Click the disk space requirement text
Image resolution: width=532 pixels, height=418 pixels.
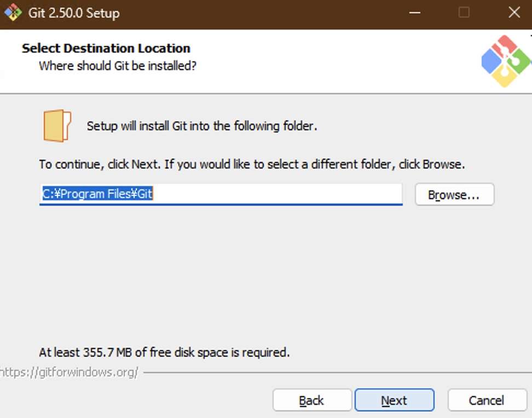pyautogui.click(x=164, y=352)
